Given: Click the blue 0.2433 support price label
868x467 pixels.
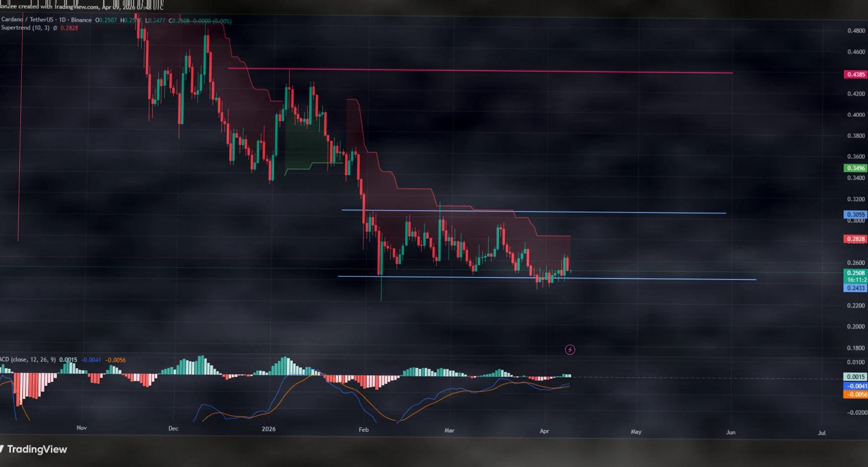Looking at the screenshot, I should (x=855, y=288).
